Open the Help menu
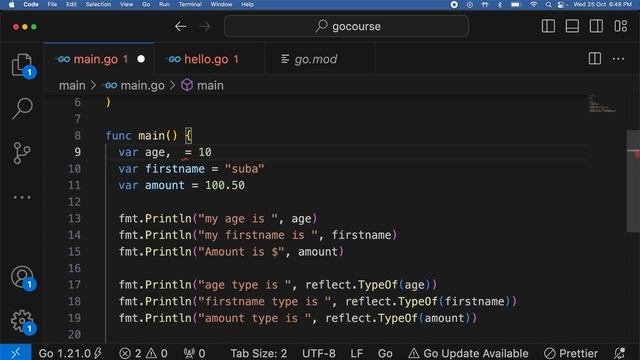 click(247, 4)
